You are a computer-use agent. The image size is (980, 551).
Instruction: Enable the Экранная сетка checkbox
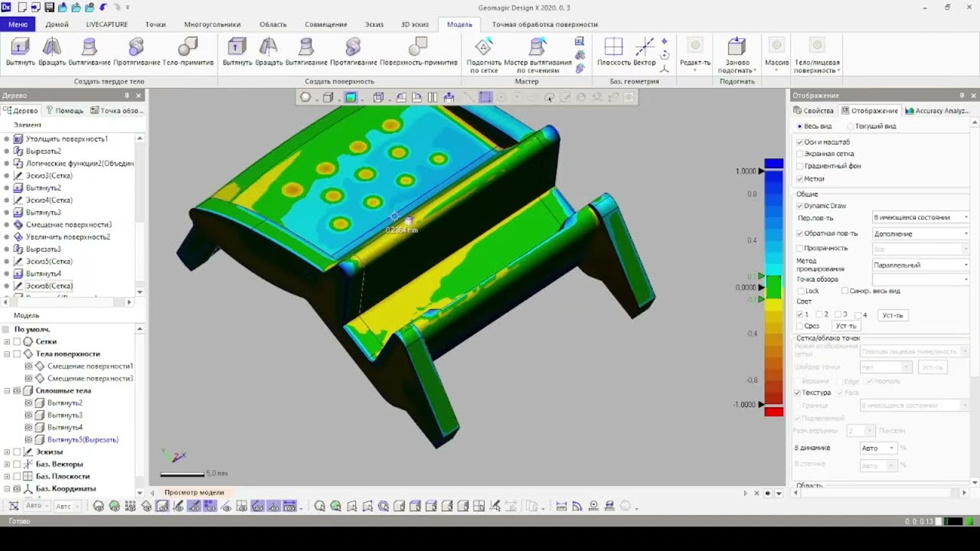(800, 154)
